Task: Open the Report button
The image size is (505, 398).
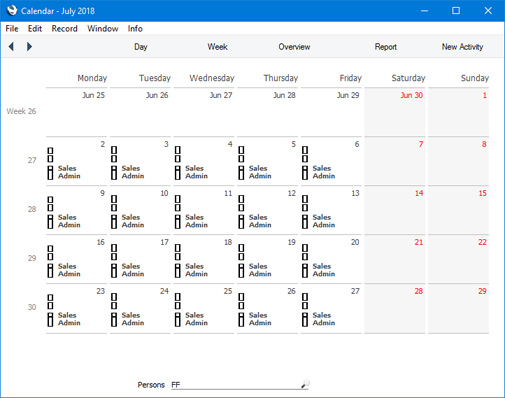Action: click(x=386, y=47)
